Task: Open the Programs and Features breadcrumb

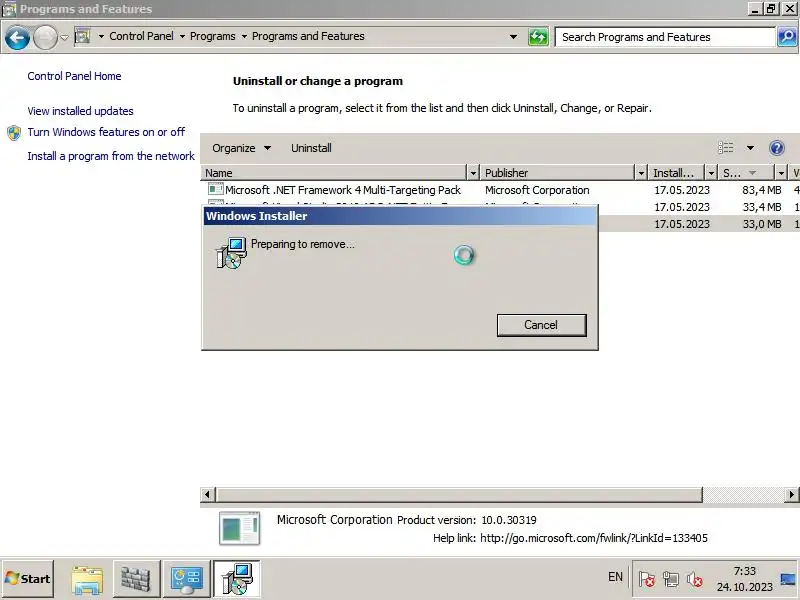Action: tap(308, 36)
